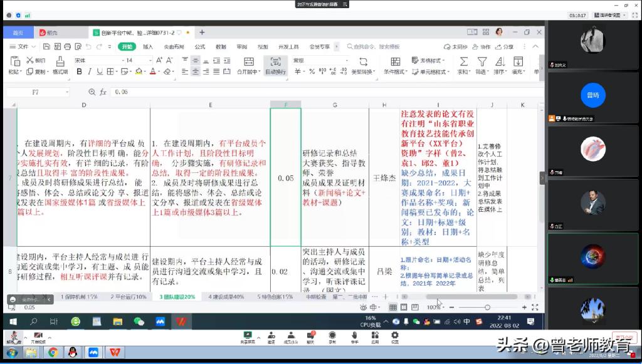Click the zoom slider in status bar
642x364 pixels.
(487, 308)
